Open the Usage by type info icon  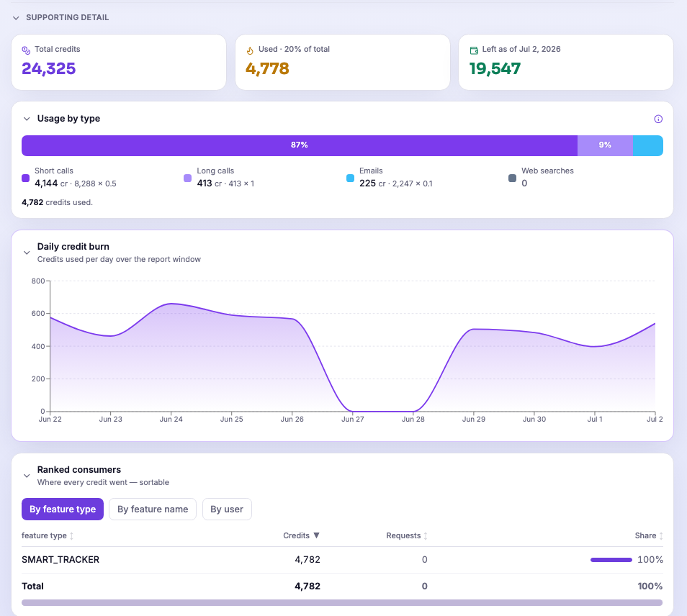click(x=658, y=119)
